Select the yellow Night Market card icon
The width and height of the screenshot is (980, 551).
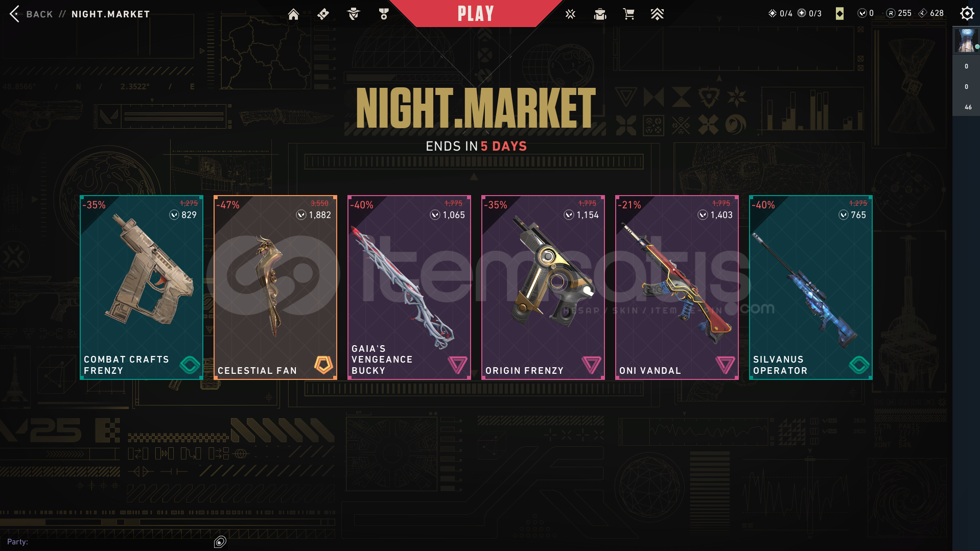pyautogui.click(x=839, y=13)
